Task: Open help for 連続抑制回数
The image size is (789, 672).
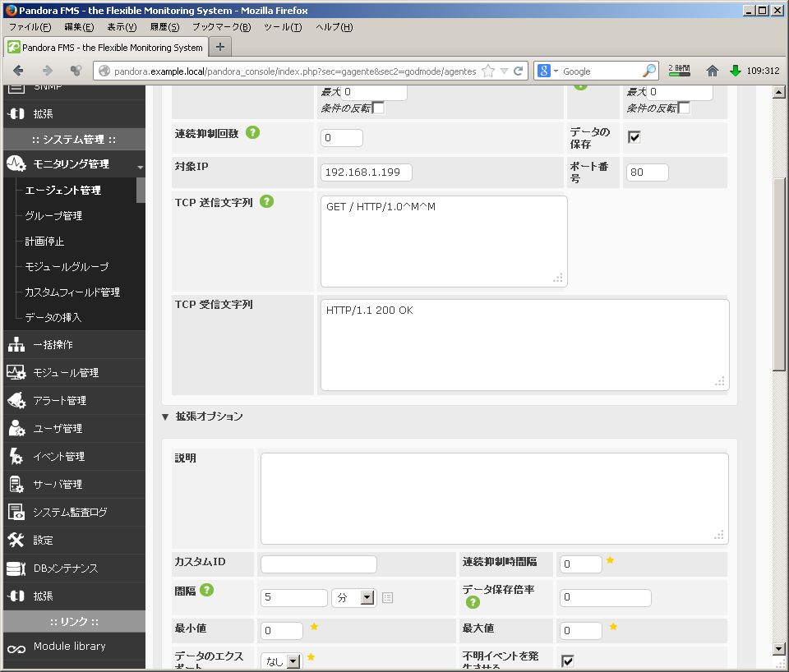Action: point(252,133)
